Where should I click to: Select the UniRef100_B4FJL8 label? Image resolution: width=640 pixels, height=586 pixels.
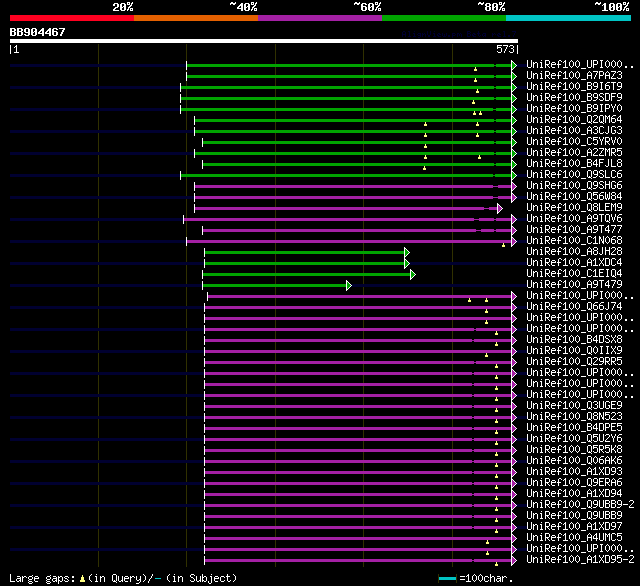574,164
